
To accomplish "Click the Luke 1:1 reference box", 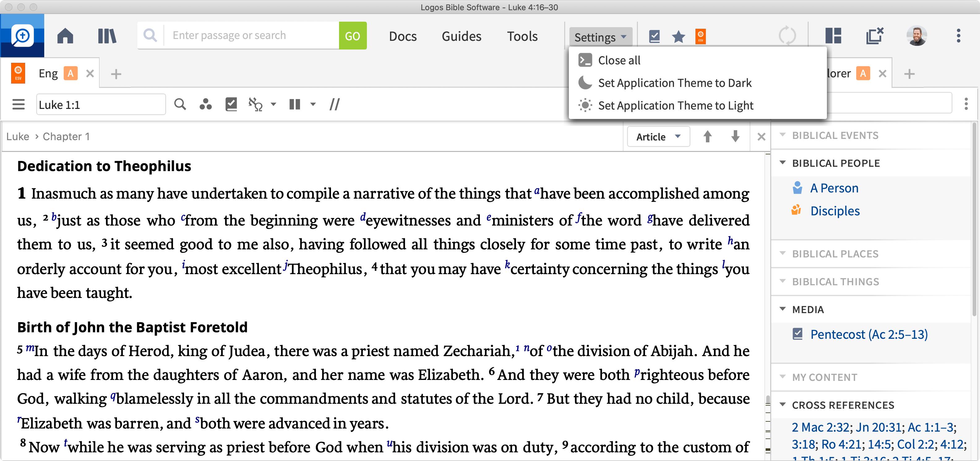I will click(x=101, y=105).
